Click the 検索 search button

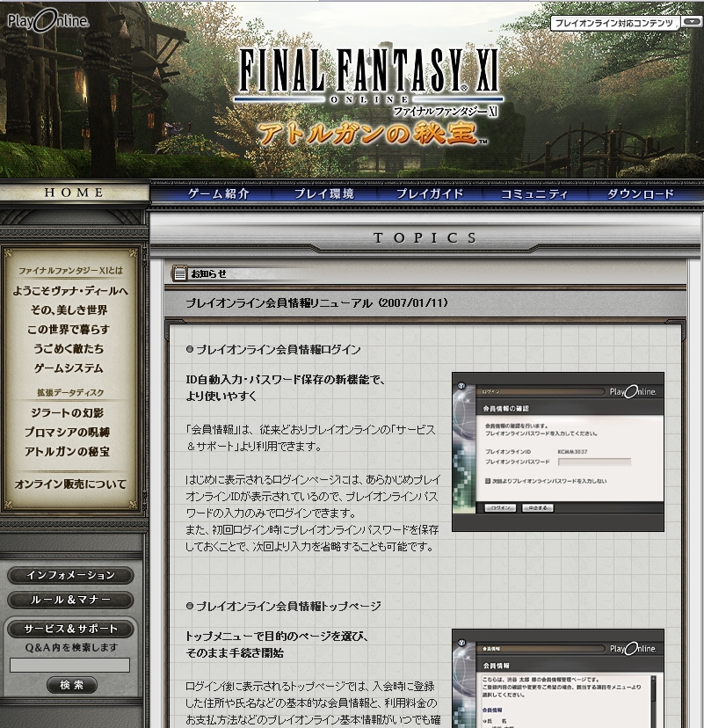72,685
